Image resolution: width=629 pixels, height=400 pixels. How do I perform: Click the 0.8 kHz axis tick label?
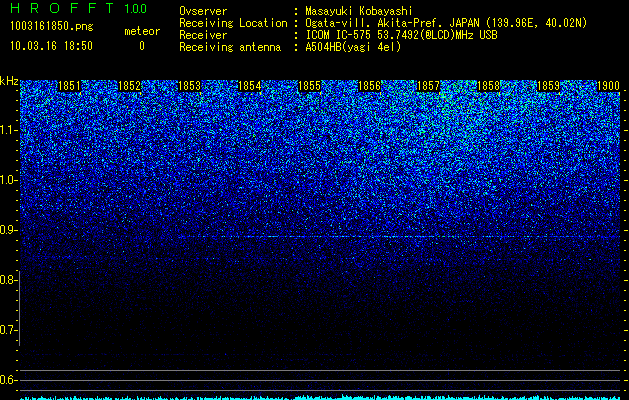[x=8, y=280]
